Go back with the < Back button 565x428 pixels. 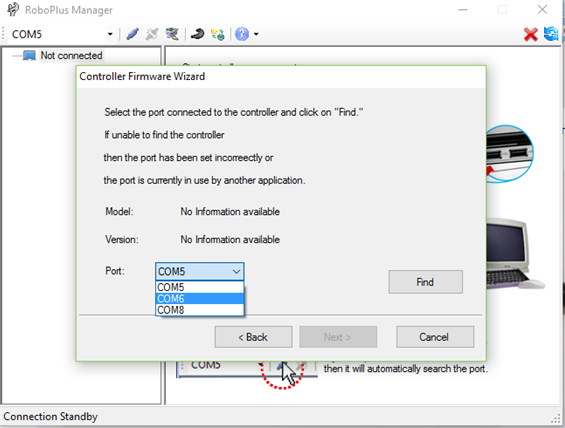253,337
